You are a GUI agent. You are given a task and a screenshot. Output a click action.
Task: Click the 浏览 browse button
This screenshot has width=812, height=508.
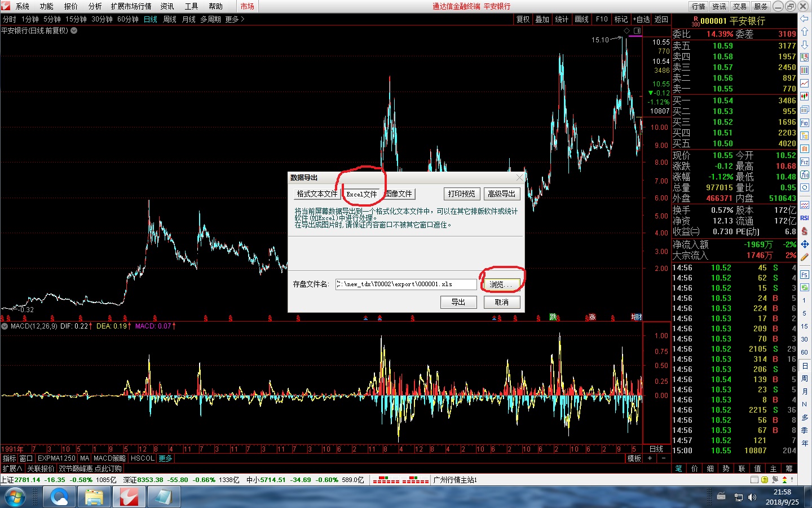(x=501, y=284)
